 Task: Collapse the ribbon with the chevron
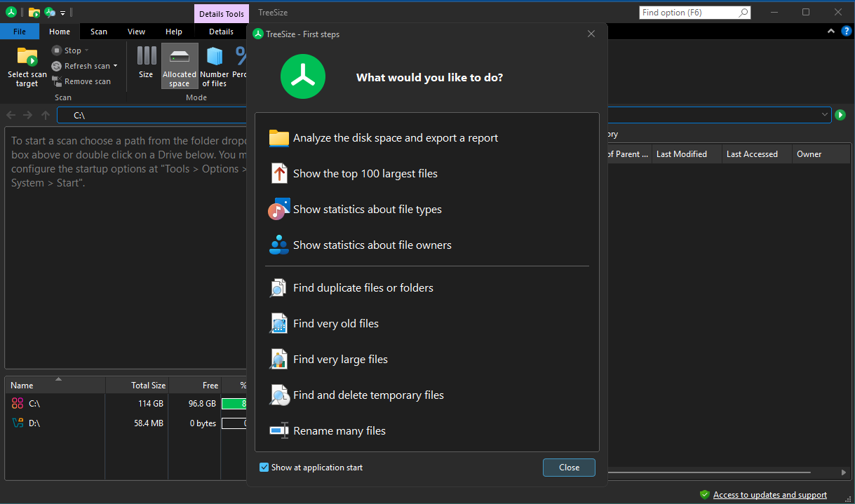click(831, 31)
